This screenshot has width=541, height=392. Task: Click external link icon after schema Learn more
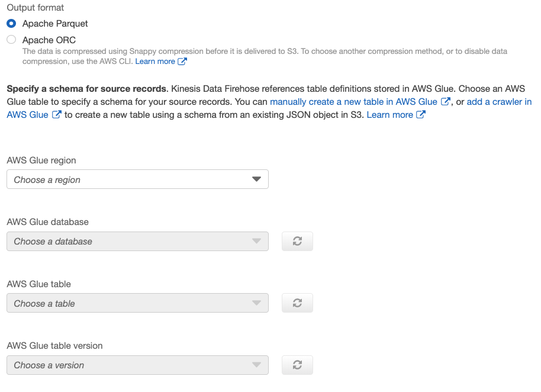pos(421,114)
